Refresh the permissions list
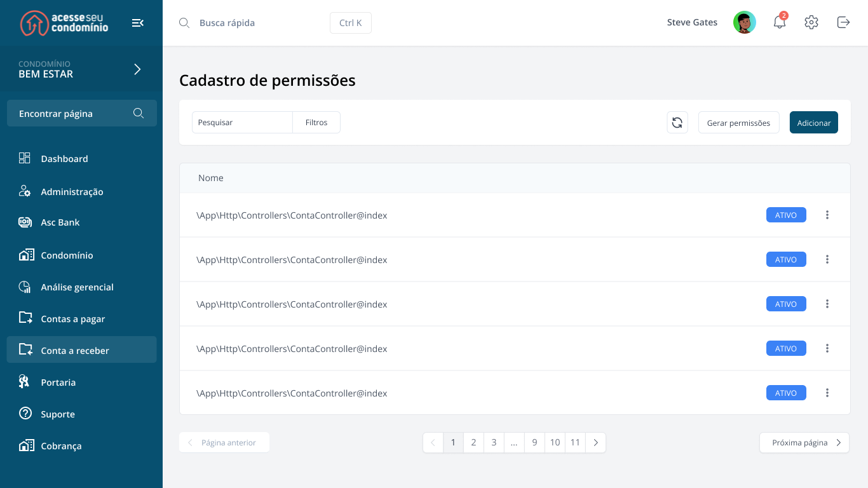The height and width of the screenshot is (488, 868). [x=677, y=123]
